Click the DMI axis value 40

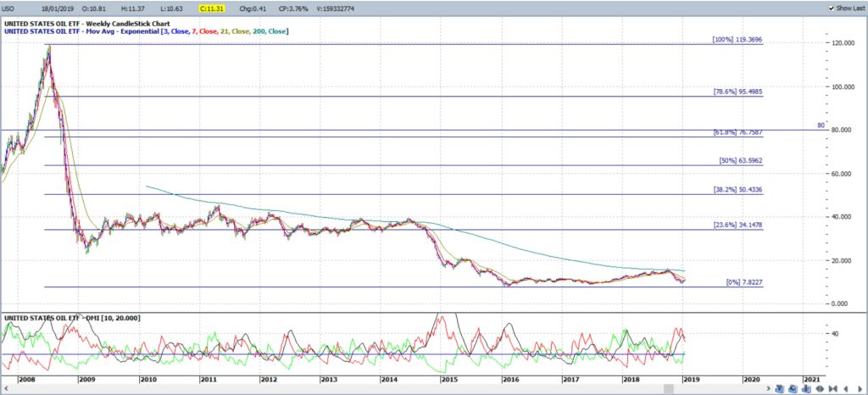tap(835, 334)
